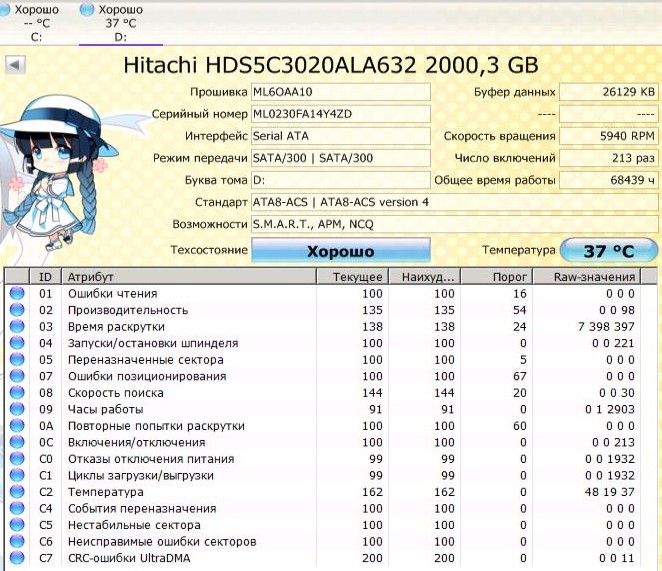Click the Raw-значения column header

point(587,277)
